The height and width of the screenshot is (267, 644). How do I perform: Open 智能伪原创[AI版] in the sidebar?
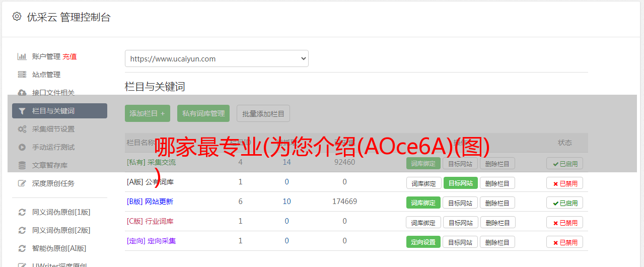pyautogui.click(x=59, y=248)
